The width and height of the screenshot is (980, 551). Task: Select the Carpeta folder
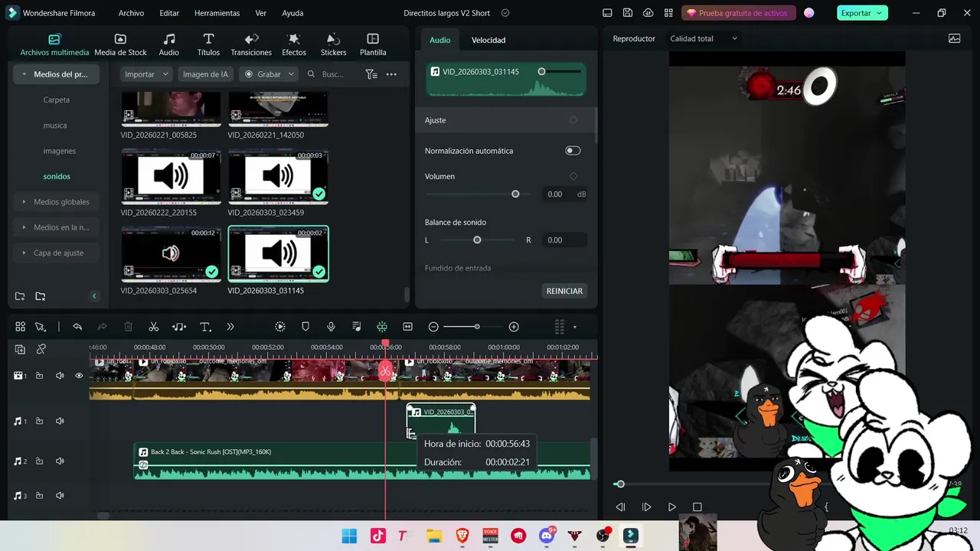point(57,99)
